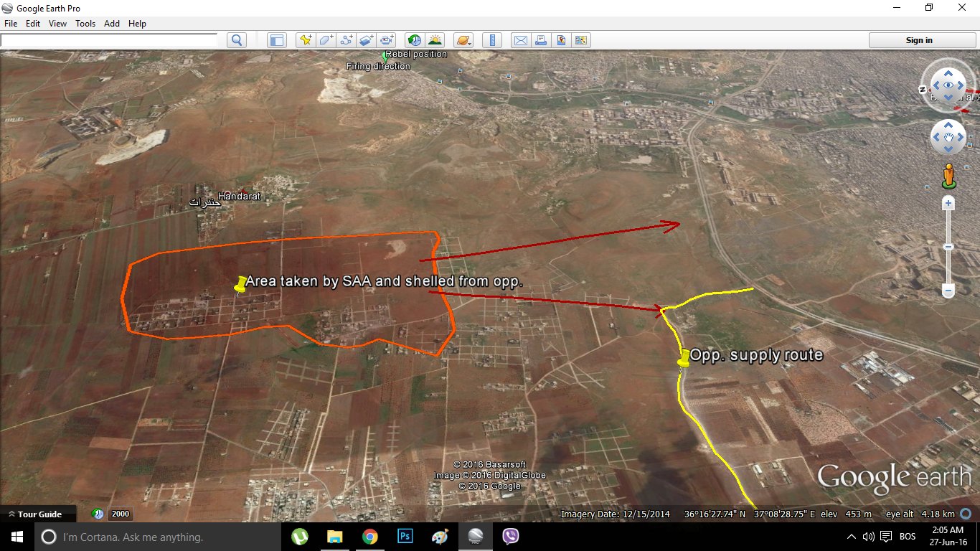Click the Look joystick left arrow

pos(936,85)
